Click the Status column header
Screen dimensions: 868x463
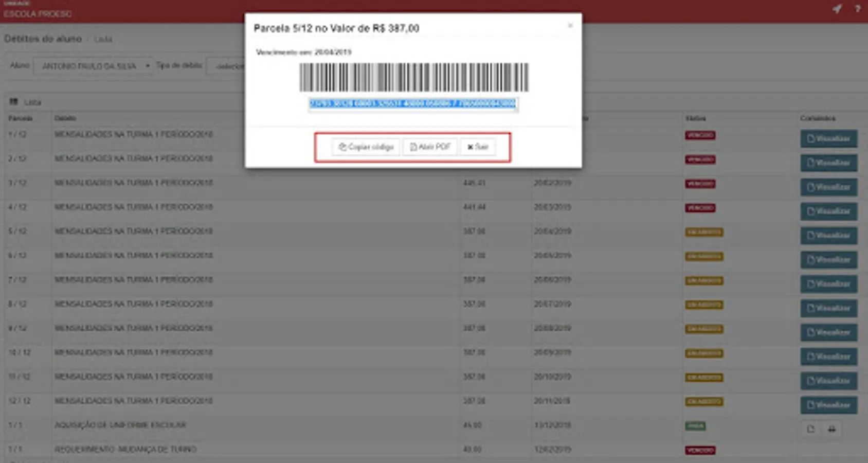695,118
